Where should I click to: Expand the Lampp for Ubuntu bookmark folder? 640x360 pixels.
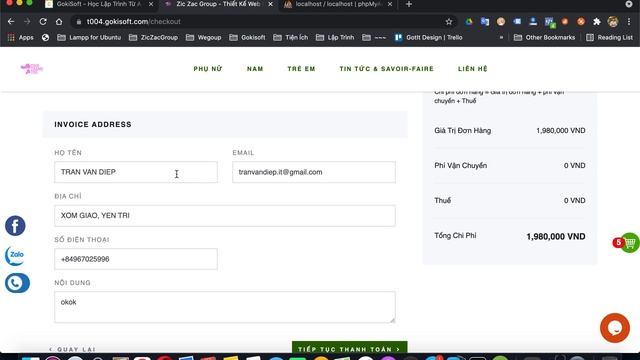89,38
